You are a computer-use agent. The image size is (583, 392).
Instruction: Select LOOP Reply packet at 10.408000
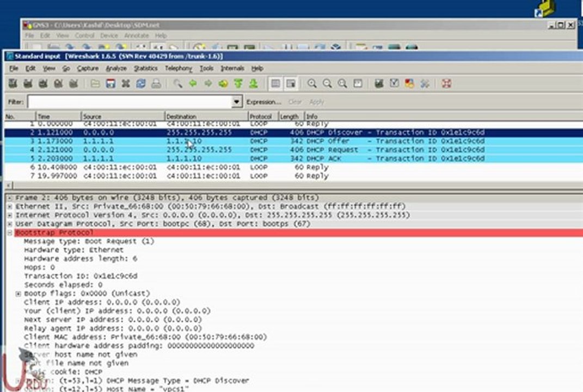point(294,167)
